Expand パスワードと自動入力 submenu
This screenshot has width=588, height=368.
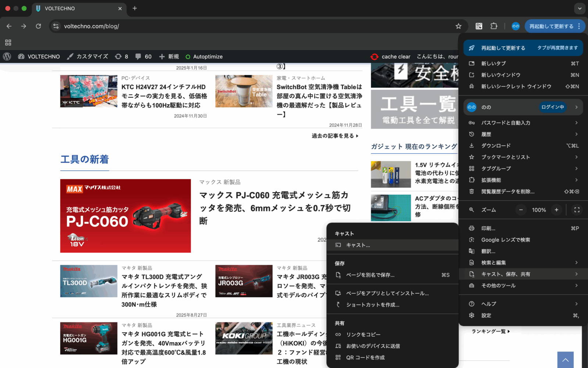pos(523,123)
